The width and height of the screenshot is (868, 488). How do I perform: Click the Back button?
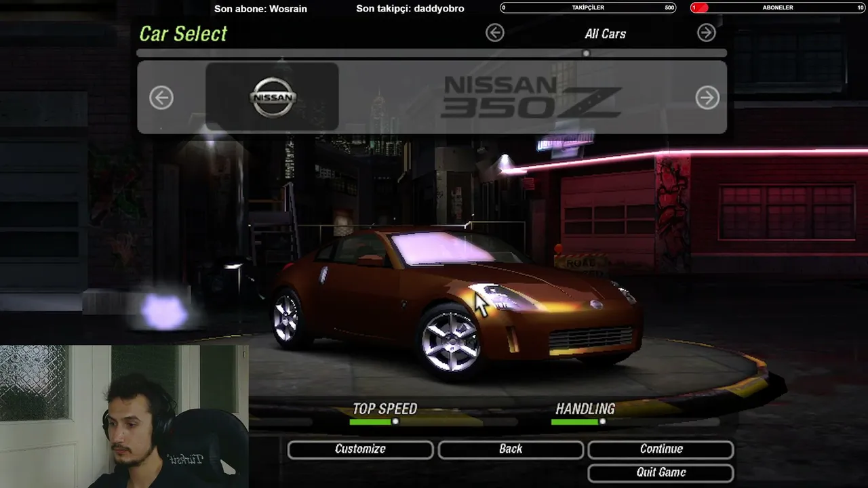tap(511, 449)
